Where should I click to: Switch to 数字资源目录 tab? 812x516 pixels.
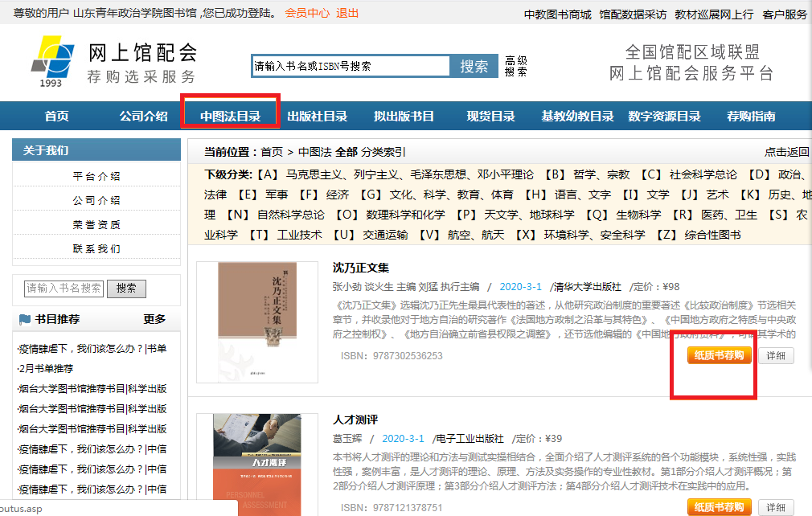[664, 116]
